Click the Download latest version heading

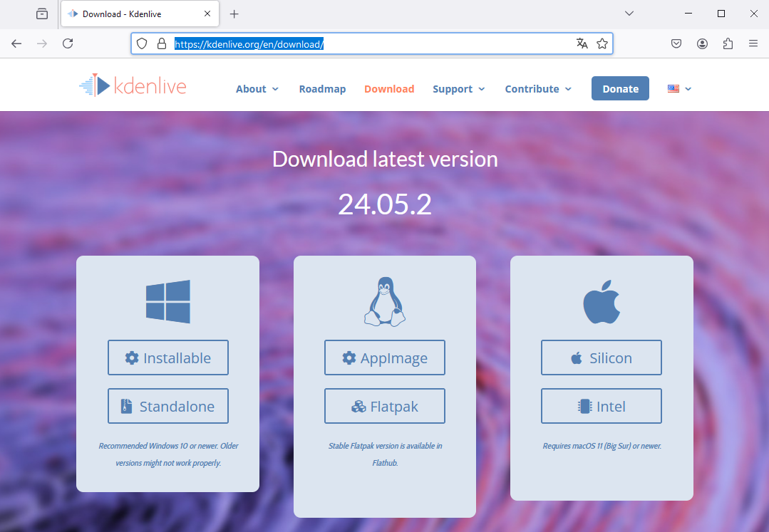click(385, 159)
